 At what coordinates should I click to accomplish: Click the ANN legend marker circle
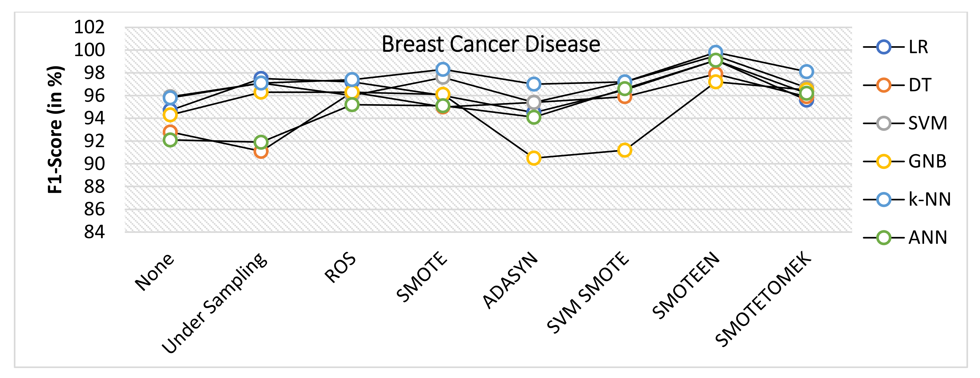pyautogui.click(x=883, y=238)
